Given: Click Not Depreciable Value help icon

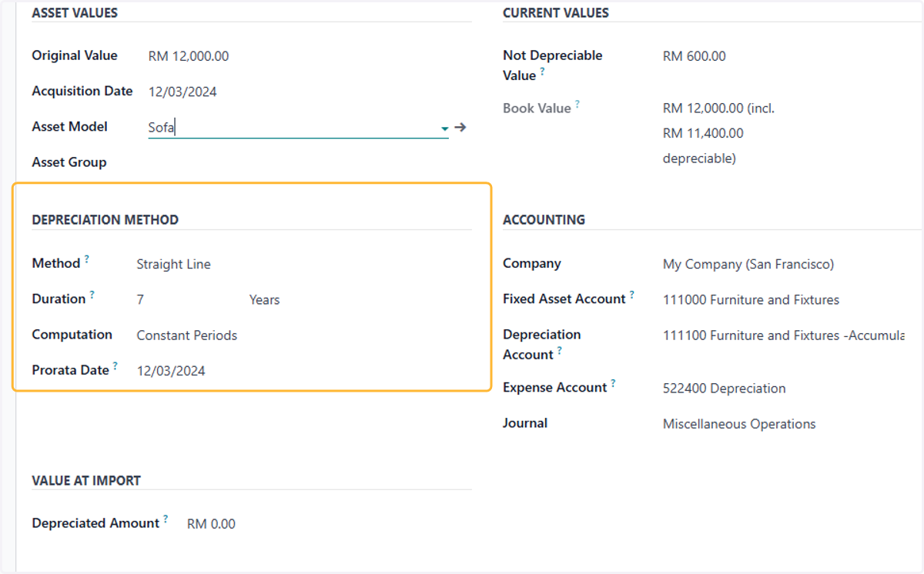Looking at the screenshot, I should point(543,72).
